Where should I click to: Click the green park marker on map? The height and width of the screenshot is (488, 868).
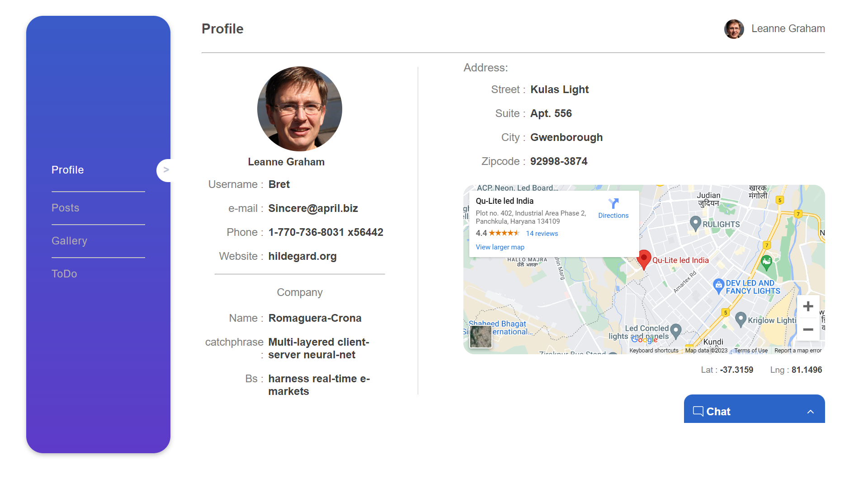click(x=766, y=262)
